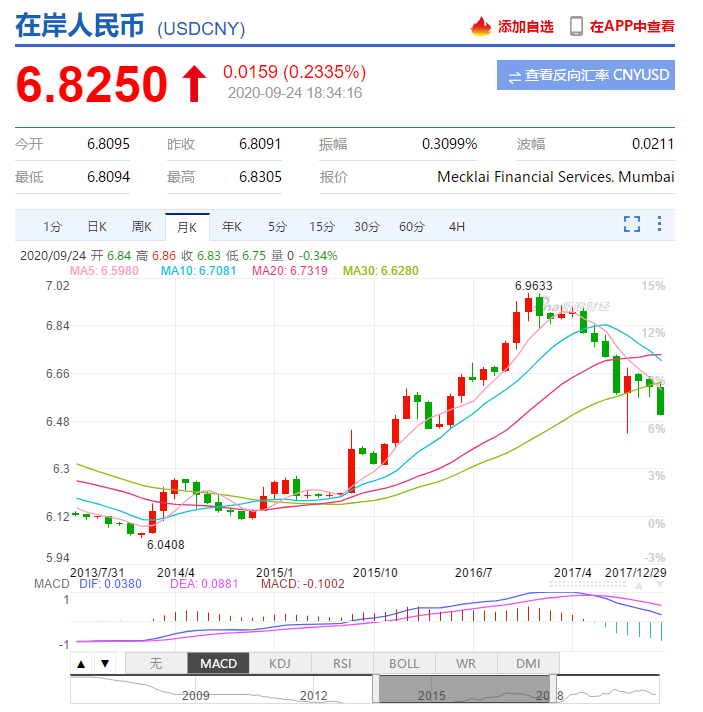The height and width of the screenshot is (712, 703).
Task: Open the three-dot more options menu
Action: pyautogui.click(x=660, y=224)
